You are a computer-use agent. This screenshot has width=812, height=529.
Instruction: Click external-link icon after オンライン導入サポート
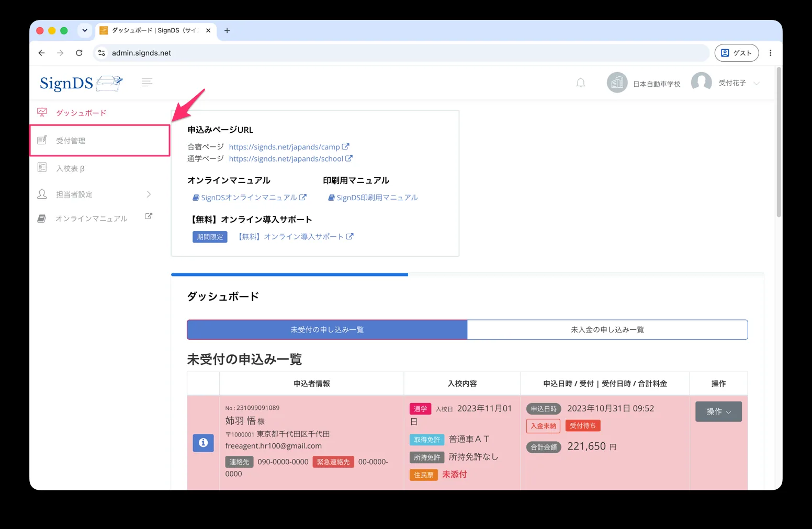click(x=350, y=236)
